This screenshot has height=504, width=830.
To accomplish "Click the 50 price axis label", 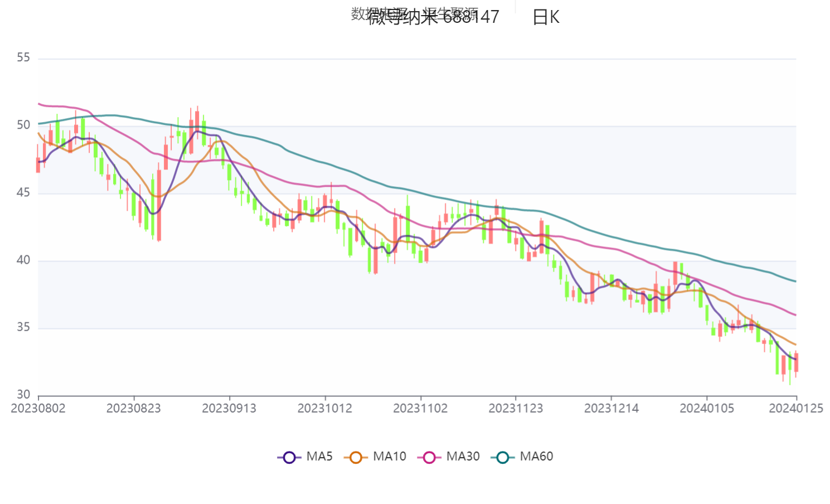I will 23,125.
